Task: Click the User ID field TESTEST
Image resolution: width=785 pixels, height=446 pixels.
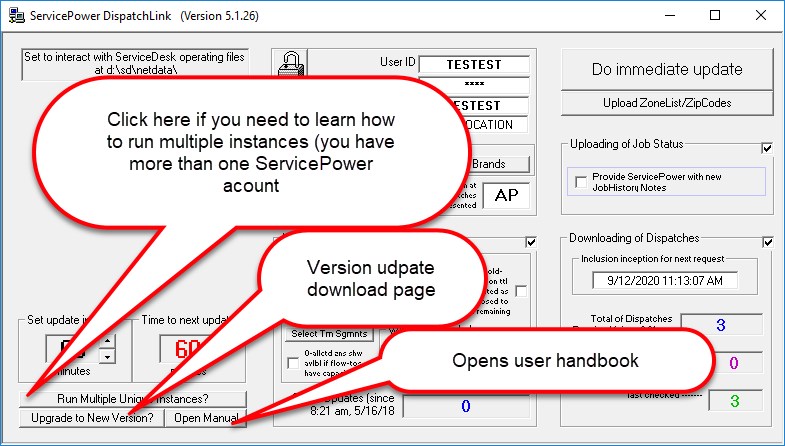Action: click(474, 65)
